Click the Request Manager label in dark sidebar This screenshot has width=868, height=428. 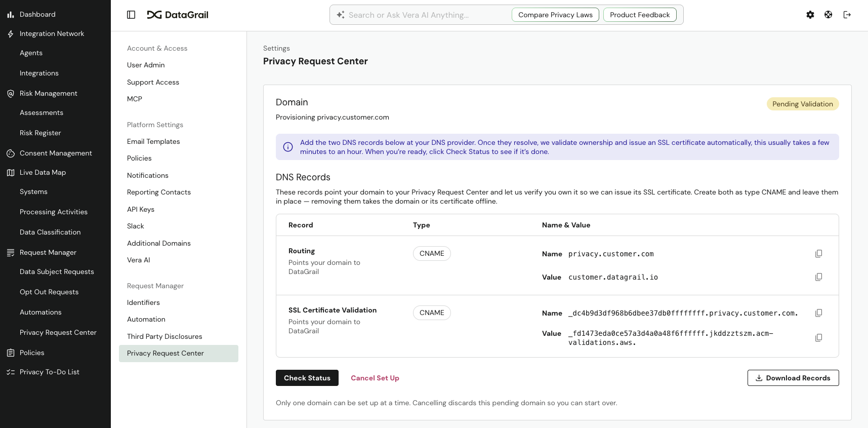point(48,253)
